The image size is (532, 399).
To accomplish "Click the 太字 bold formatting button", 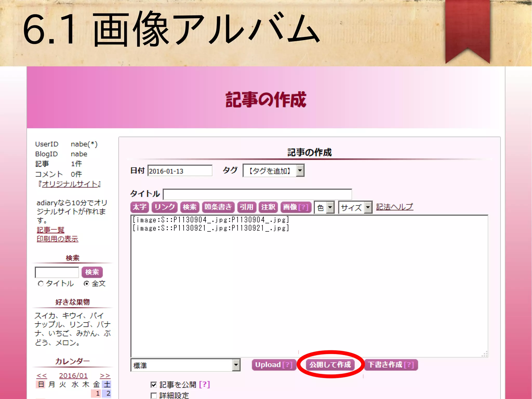I will [x=139, y=207].
